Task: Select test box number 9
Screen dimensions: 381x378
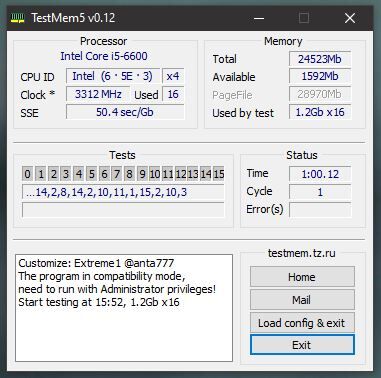Action: 142,174
